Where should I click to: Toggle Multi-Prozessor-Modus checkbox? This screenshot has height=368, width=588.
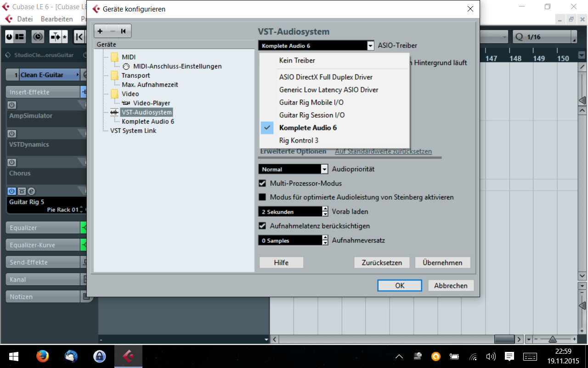[x=262, y=183]
